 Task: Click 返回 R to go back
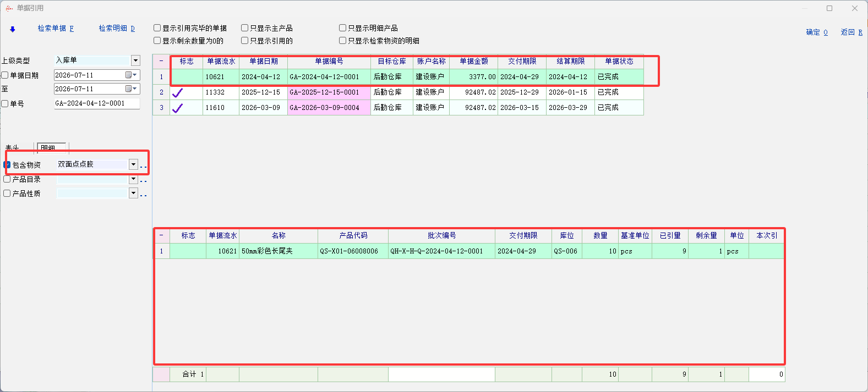click(x=851, y=32)
